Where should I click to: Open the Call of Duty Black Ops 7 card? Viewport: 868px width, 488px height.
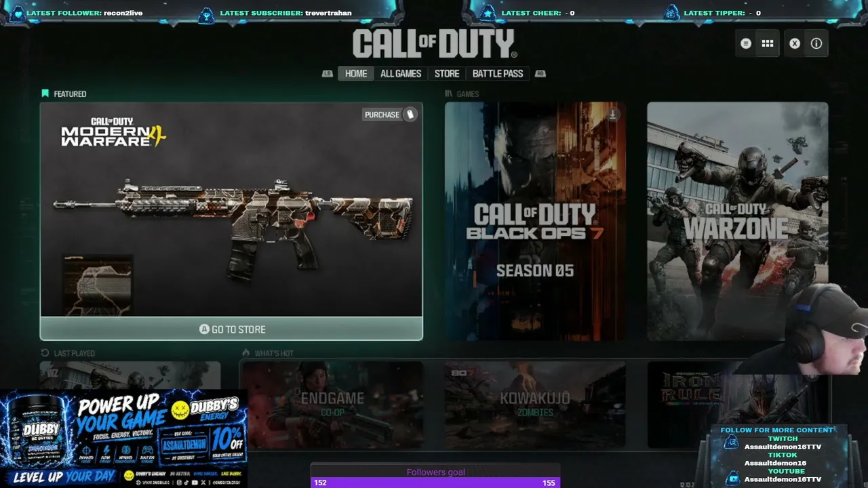click(535, 221)
